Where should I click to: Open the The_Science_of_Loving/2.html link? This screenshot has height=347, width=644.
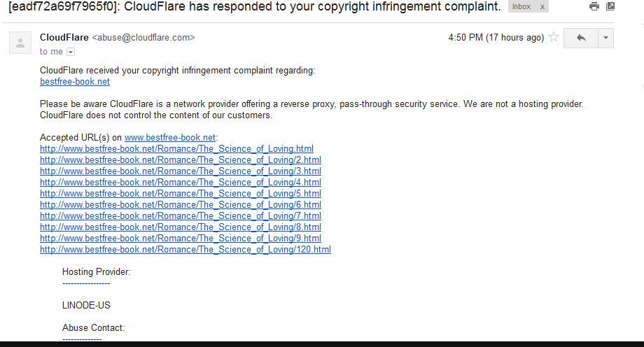click(x=181, y=160)
